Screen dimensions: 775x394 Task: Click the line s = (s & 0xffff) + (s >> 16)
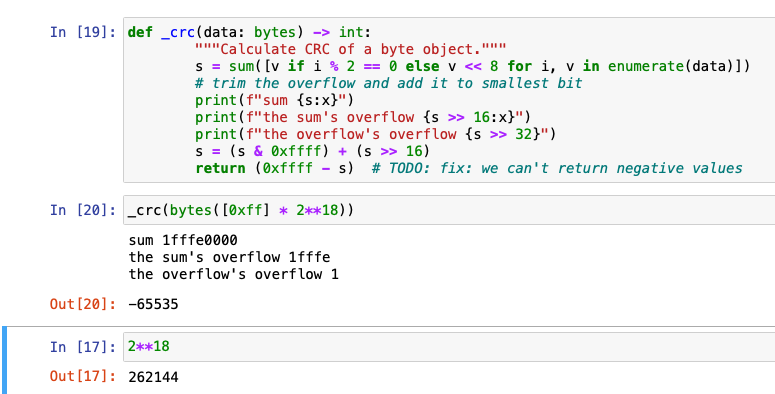(312, 151)
